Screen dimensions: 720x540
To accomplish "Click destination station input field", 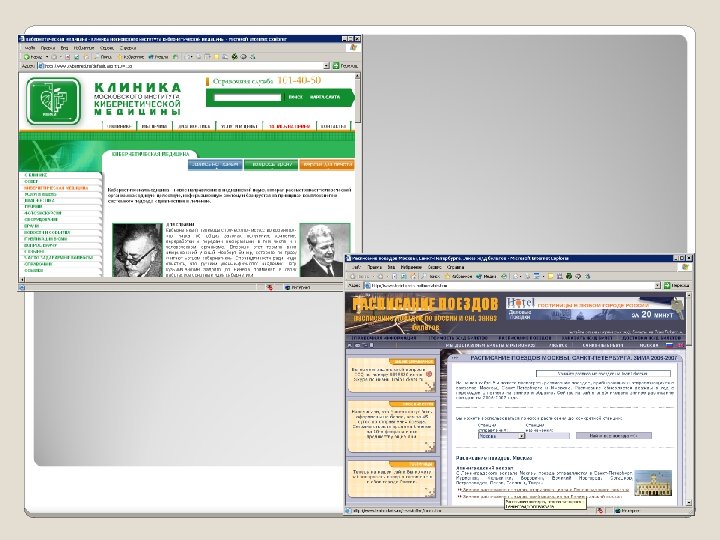I will 548,436.
